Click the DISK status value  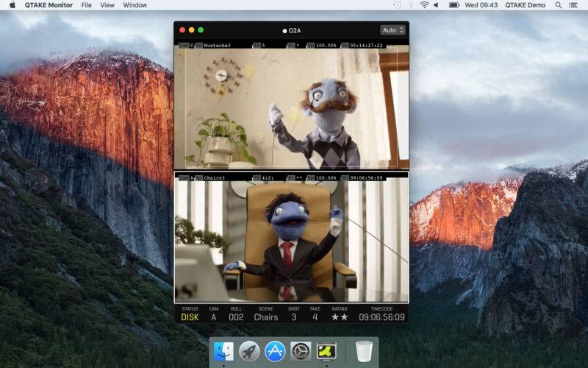[190, 317]
